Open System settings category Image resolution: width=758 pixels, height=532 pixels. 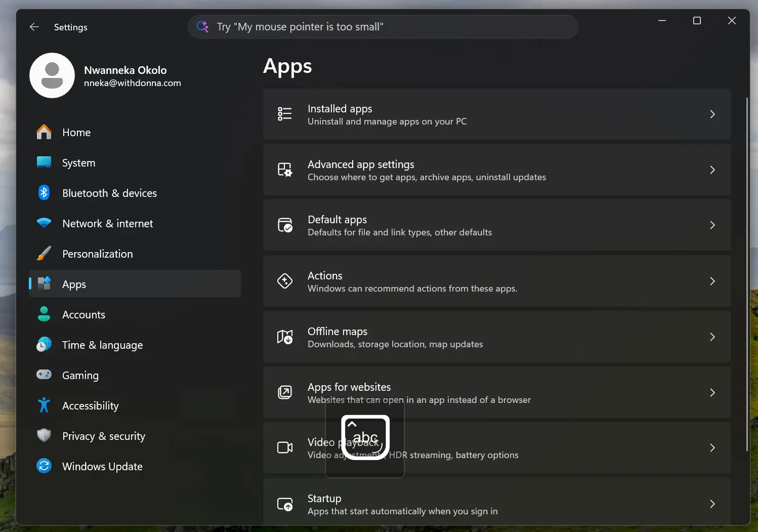pyautogui.click(x=135, y=162)
